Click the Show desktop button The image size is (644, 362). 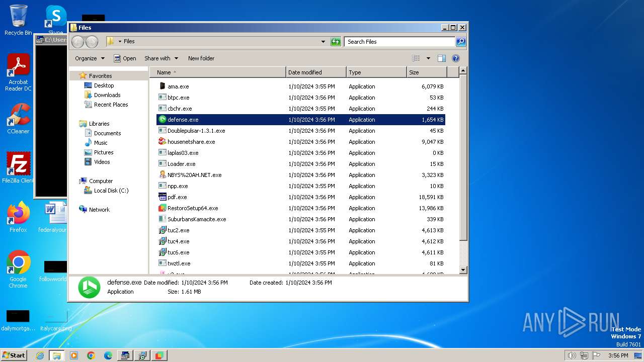(639, 355)
